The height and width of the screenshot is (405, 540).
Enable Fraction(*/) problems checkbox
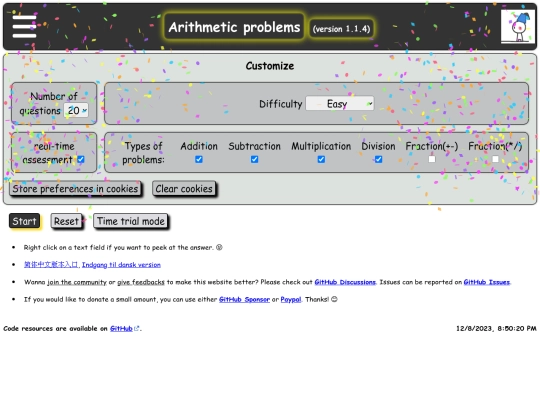click(495, 159)
